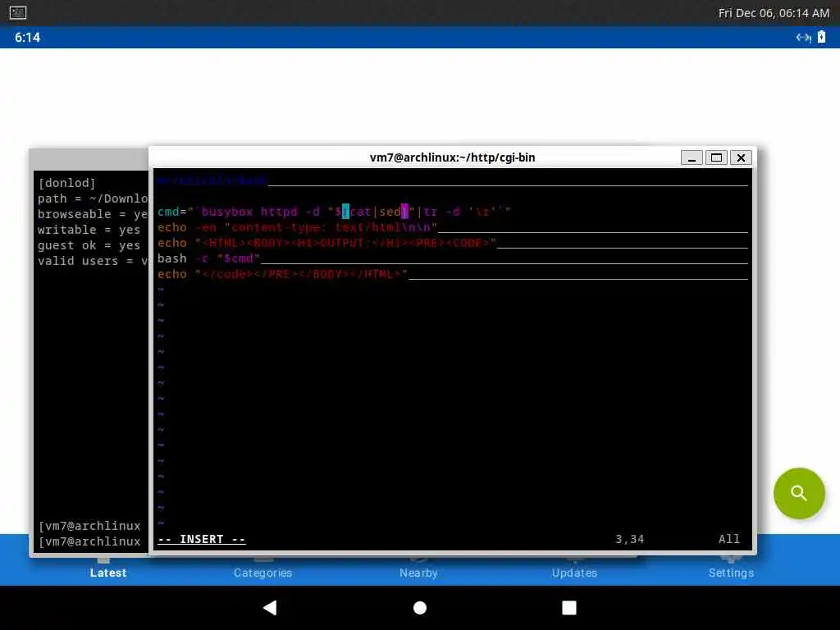
Task: Tap the Android recents square button
Action: tap(569, 608)
